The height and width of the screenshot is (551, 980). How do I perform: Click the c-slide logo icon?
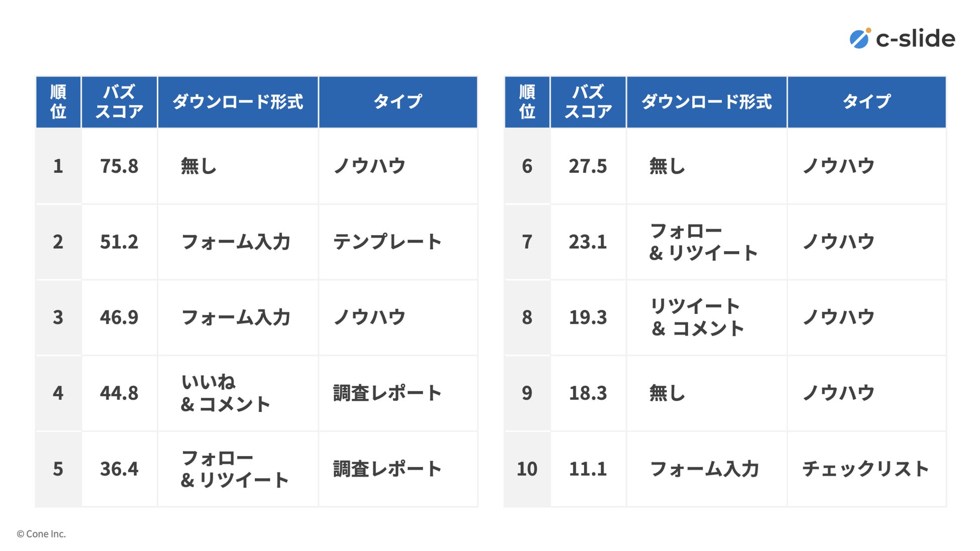tap(860, 39)
